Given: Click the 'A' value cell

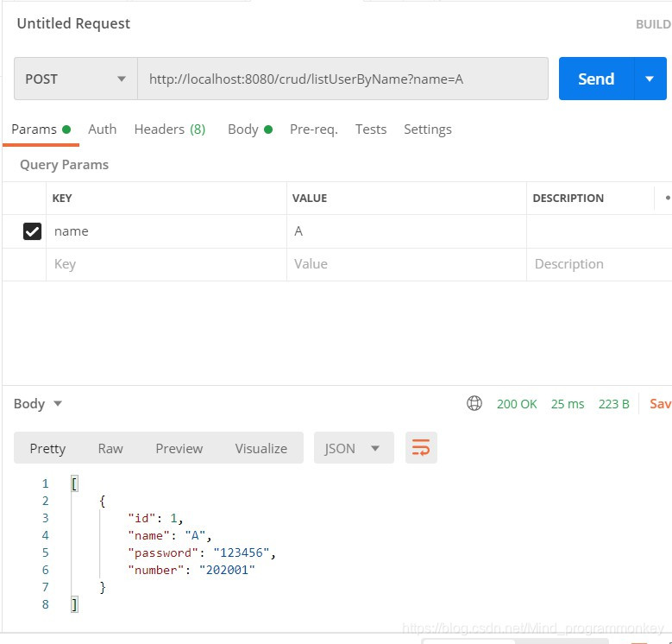Looking at the screenshot, I should pyautogui.click(x=406, y=231).
